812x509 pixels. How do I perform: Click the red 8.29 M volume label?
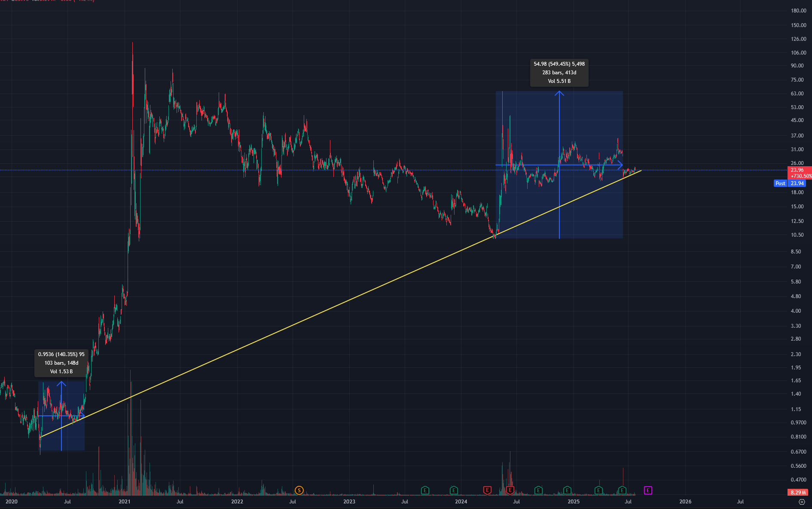point(797,492)
